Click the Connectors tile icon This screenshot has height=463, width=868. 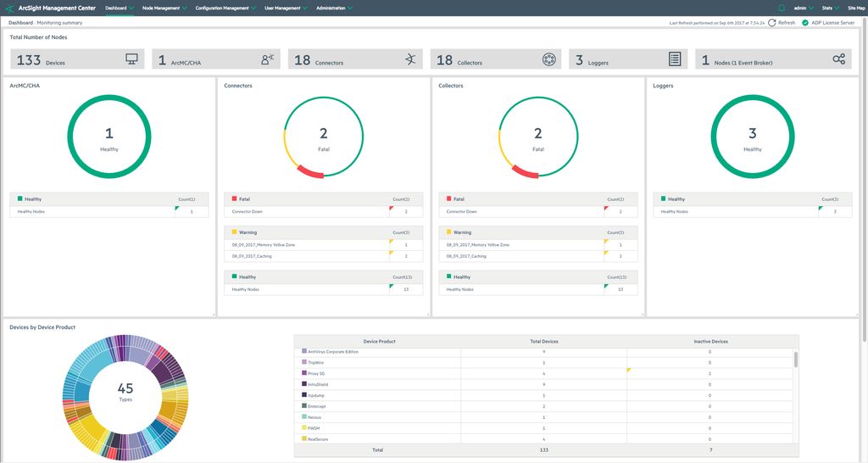(410, 59)
